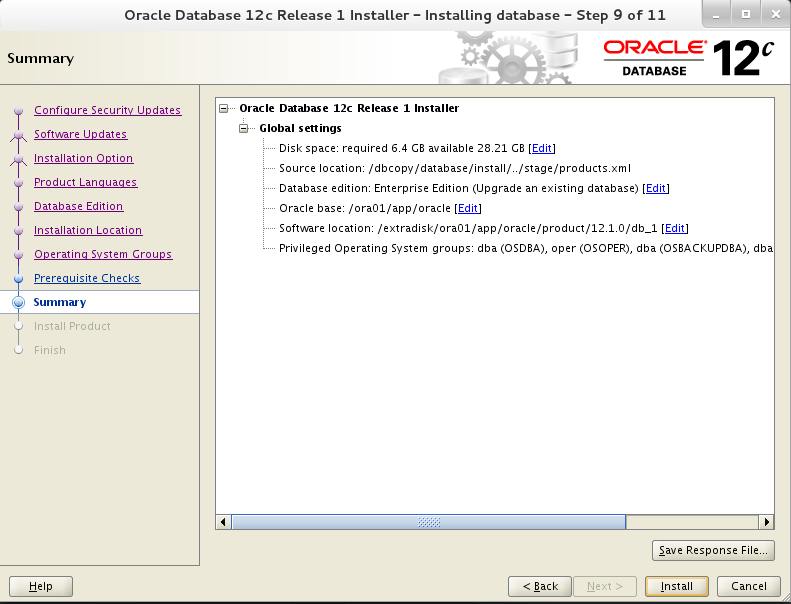791x604 pixels.
Task: Click Edit link beside Oracle base path
Action: pyautogui.click(x=468, y=208)
